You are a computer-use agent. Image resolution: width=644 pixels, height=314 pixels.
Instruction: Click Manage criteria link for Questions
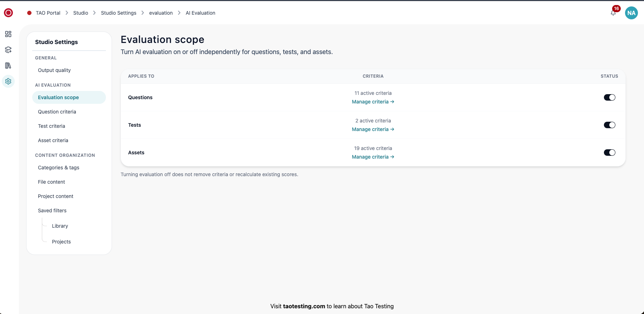coord(373,102)
